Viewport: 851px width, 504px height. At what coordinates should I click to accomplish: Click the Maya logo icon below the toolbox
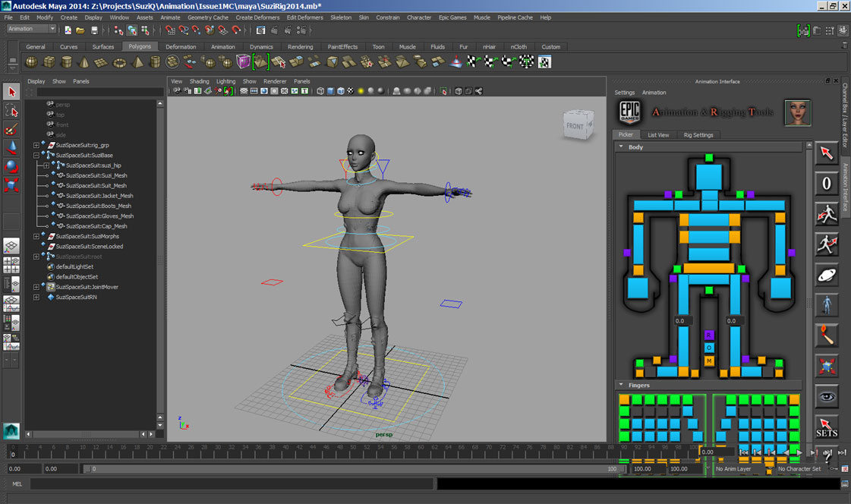pyautogui.click(x=11, y=431)
